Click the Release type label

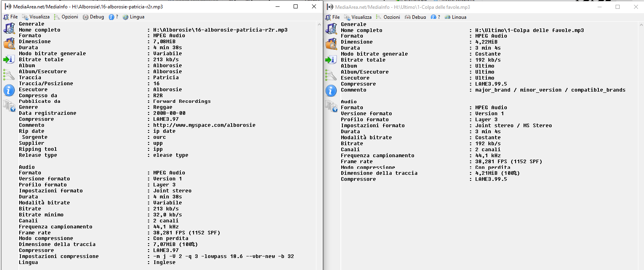[x=38, y=155]
